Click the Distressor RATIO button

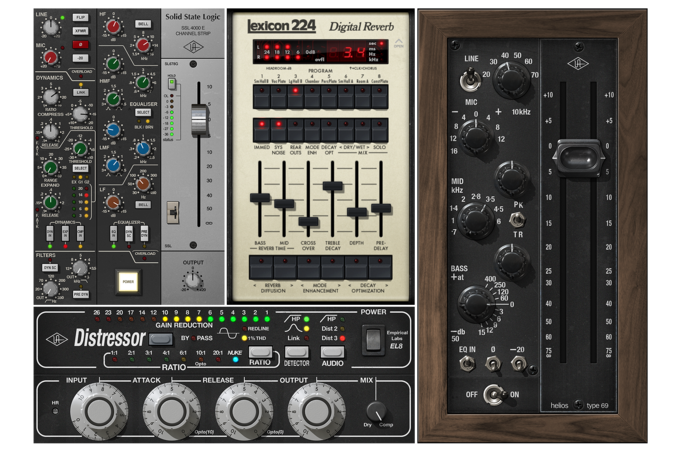[x=261, y=351]
